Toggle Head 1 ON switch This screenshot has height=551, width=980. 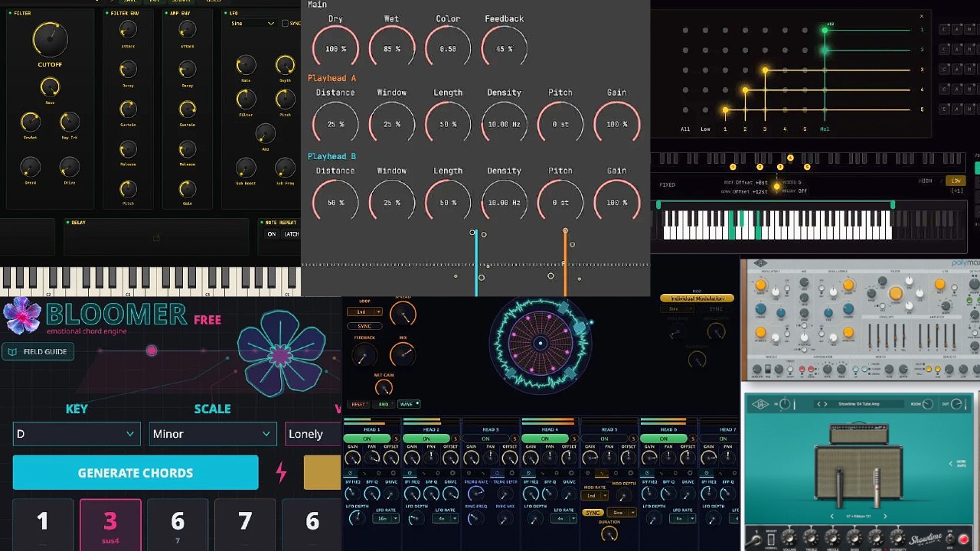click(x=367, y=439)
